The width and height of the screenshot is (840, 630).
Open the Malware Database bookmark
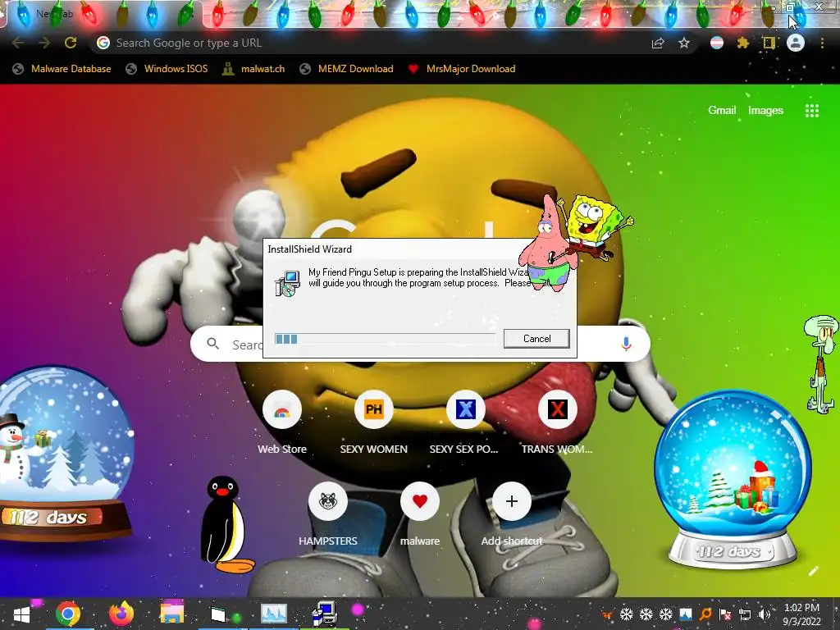(x=62, y=69)
